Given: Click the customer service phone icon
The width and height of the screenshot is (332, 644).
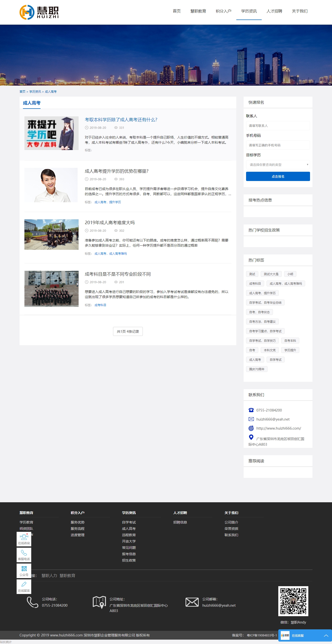Looking at the screenshot, I should (24, 554).
